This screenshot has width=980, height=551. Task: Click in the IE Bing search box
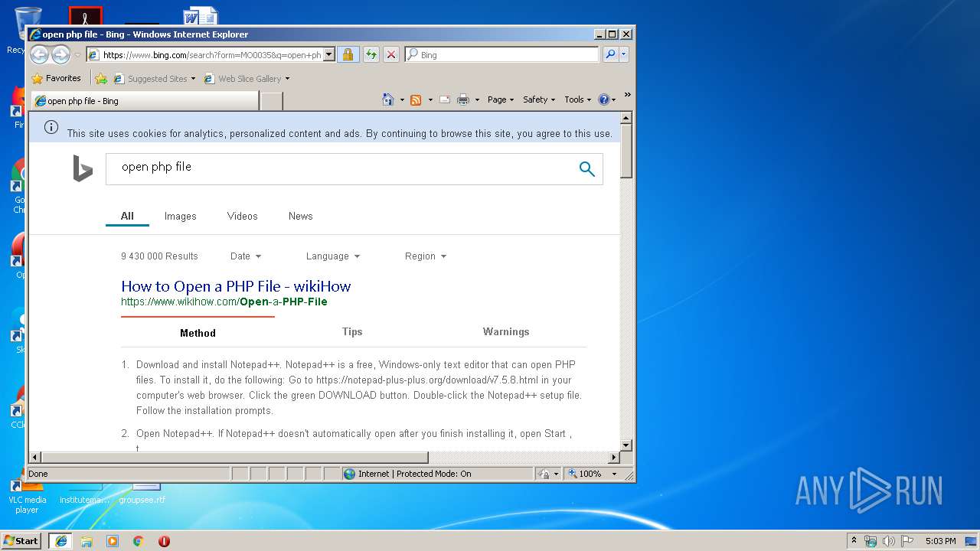[501, 55]
